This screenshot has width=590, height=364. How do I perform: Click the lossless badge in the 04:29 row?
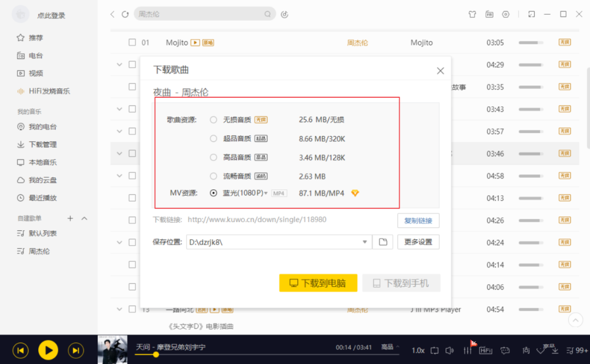[564, 64]
